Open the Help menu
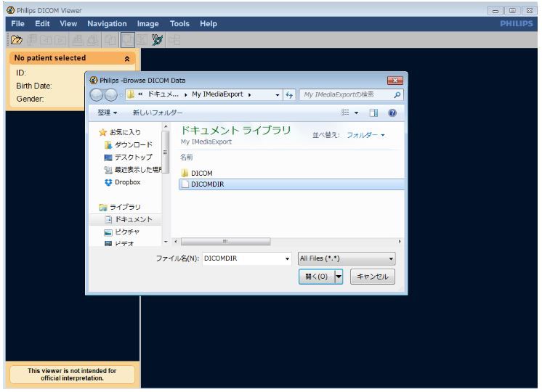The image size is (542, 392). [208, 24]
